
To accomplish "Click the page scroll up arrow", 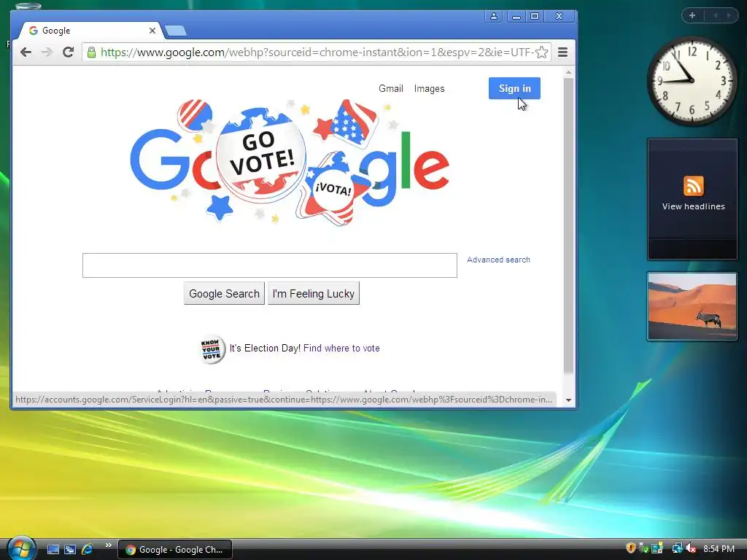I will pos(568,72).
